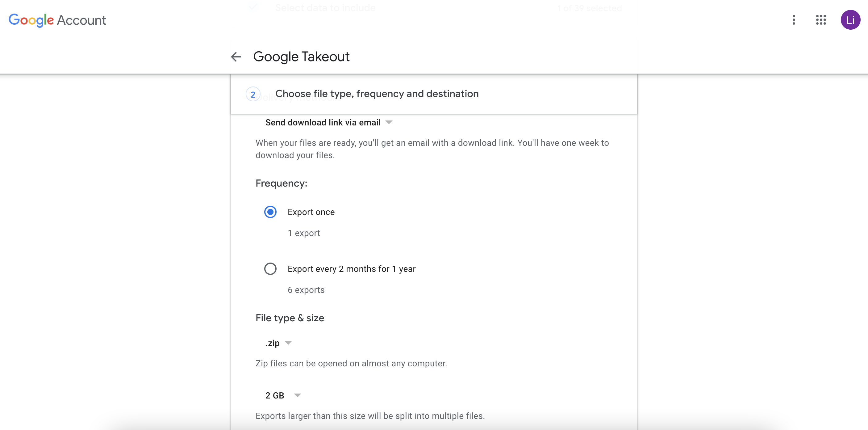
Task: Open the .zip file type dropdown
Action: [273, 343]
